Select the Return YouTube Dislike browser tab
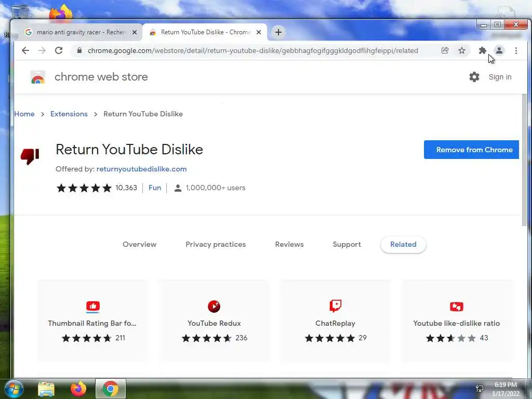The image size is (532, 399). point(205,32)
